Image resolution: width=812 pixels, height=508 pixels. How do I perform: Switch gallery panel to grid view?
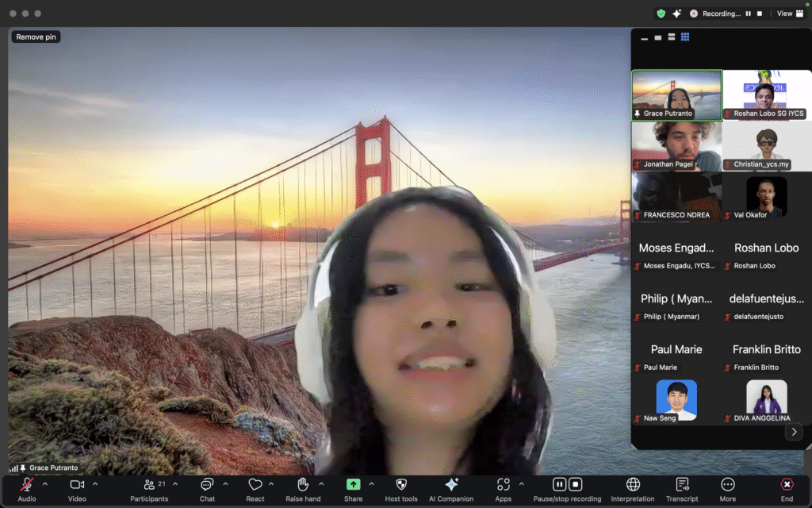pyautogui.click(x=685, y=37)
